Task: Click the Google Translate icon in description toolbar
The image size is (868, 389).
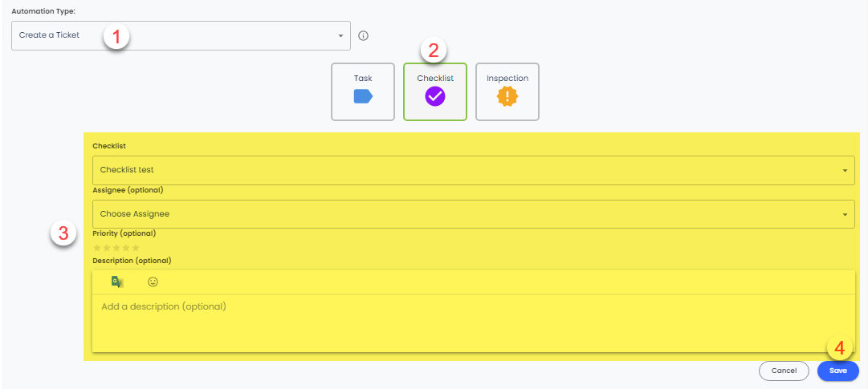Action: (x=117, y=282)
